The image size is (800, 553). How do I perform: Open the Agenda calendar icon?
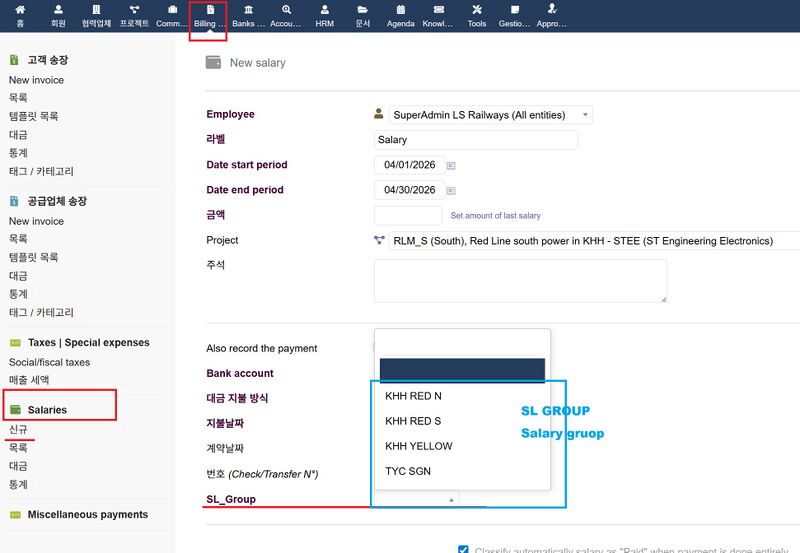tap(401, 10)
